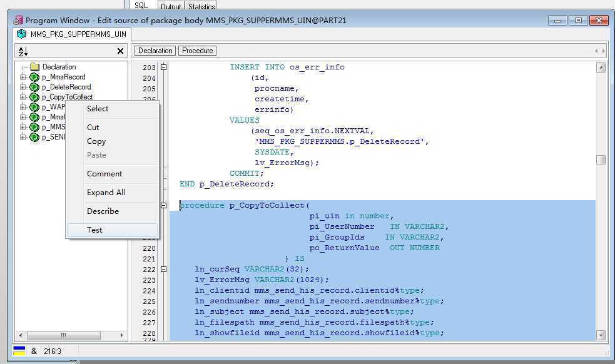Click the 'VALUES' keyword line
615x364 pixels.
click(x=245, y=120)
